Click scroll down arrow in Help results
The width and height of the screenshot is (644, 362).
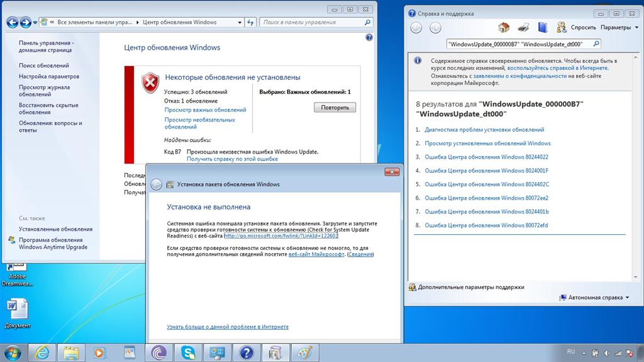pos(636,277)
